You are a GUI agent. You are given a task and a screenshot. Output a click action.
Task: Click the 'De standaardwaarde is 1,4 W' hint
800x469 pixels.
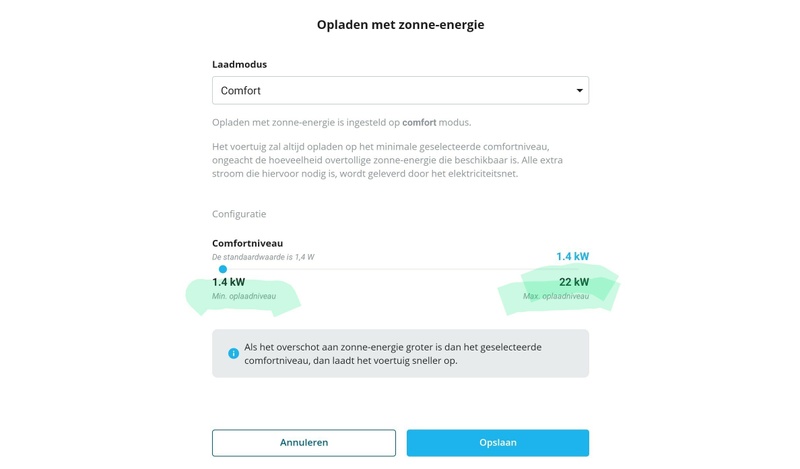pos(263,257)
